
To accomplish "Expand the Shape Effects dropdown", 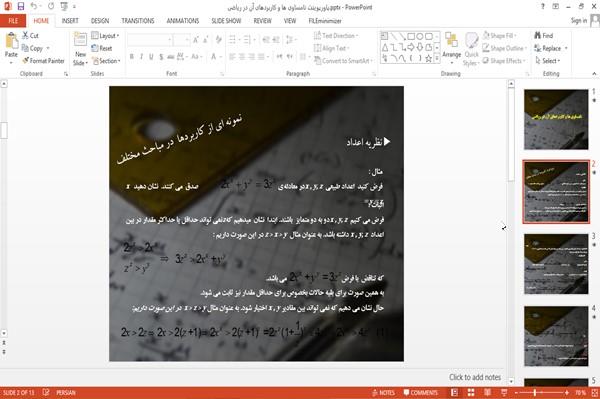I will [x=504, y=60].
